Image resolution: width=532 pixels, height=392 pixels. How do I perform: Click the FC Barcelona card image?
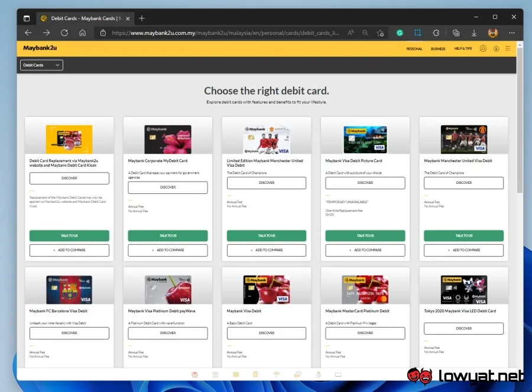tap(69, 290)
